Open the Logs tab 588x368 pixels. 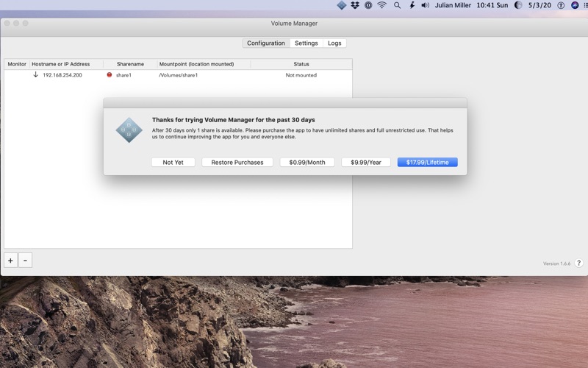[334, 43]
